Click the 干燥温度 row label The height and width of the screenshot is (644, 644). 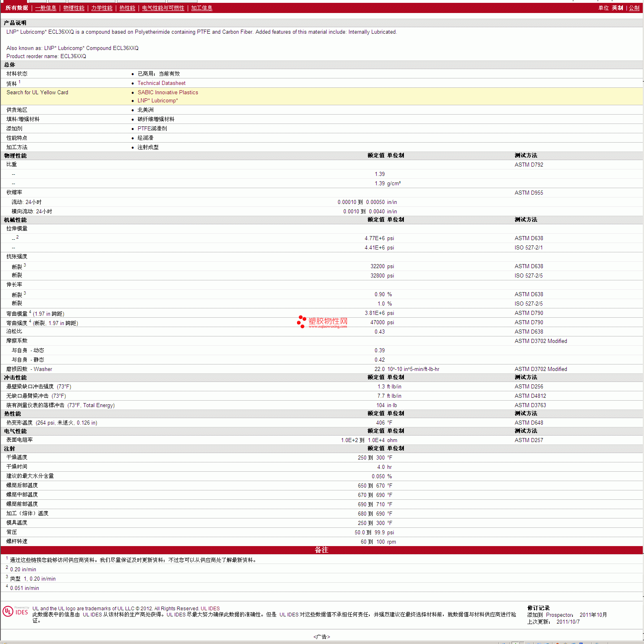(x=17, y=458)
